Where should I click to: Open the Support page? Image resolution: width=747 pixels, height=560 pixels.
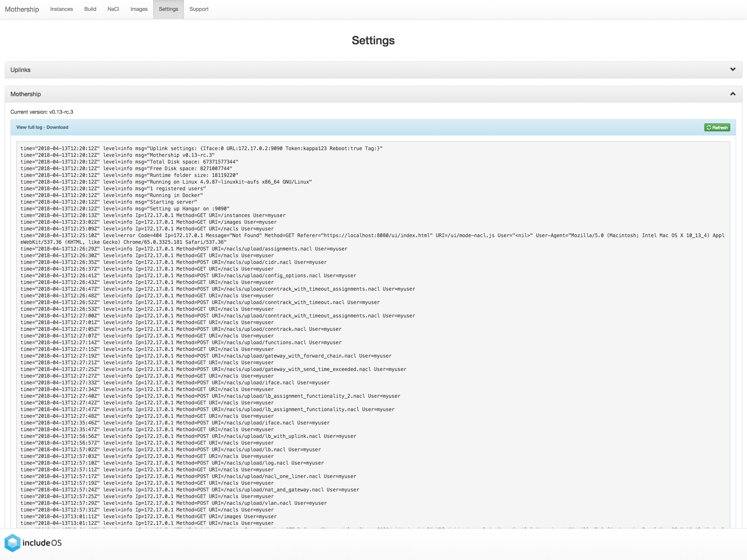tap(199, 9)
